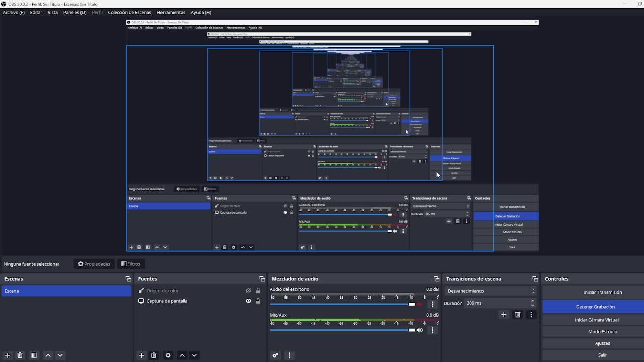Click the Detener Grabación button
Image resolution: width=644 pixels, height=362 pixels.
[x=595, y=307]
